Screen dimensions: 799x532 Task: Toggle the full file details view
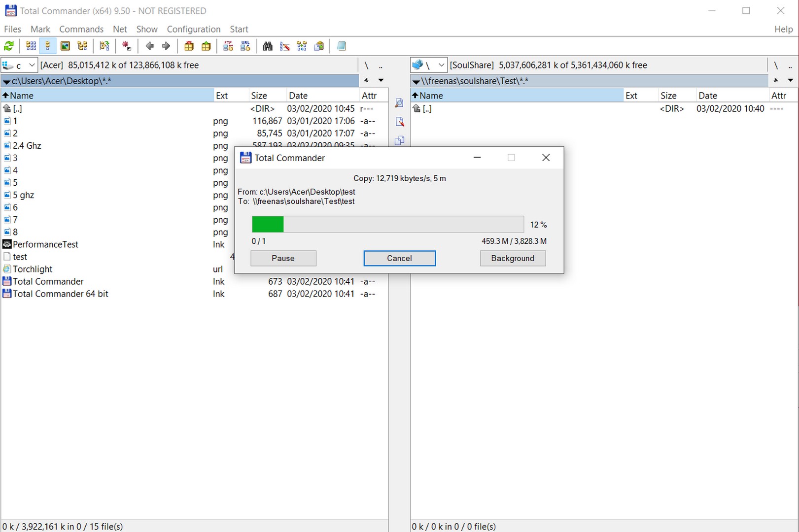(x=48, y=46)
